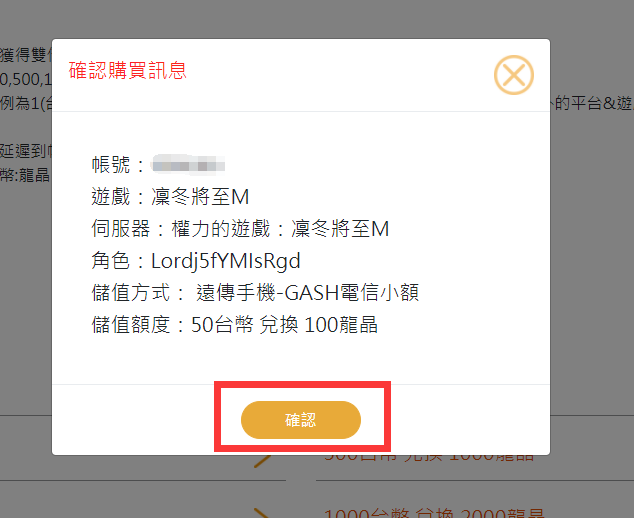The width and height of the screenshot is (634, 518).
Task: Click the 確認購買訊息 dialog title
Action: (128, 70)
